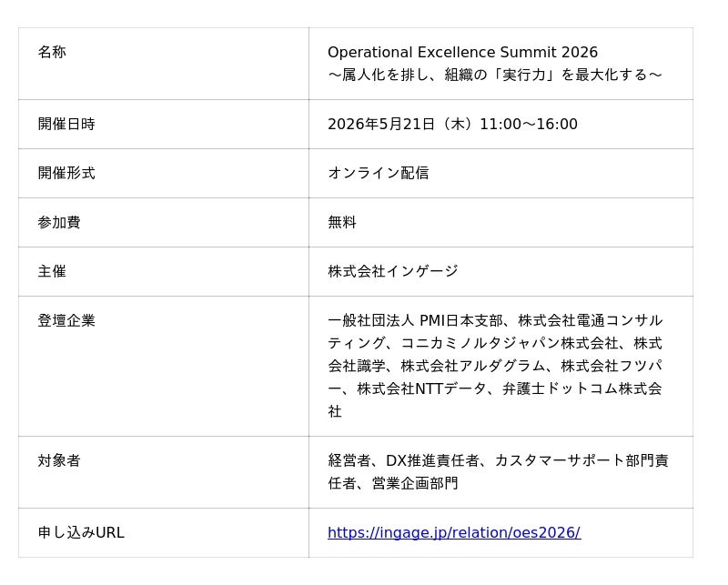Click the 対象者 row label

[59, 461]
